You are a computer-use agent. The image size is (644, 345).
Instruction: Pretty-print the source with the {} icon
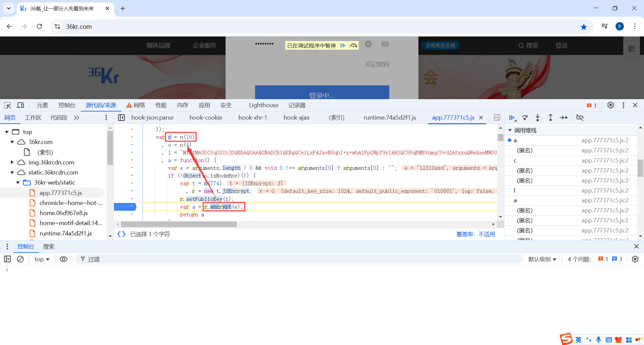[121, 234]
